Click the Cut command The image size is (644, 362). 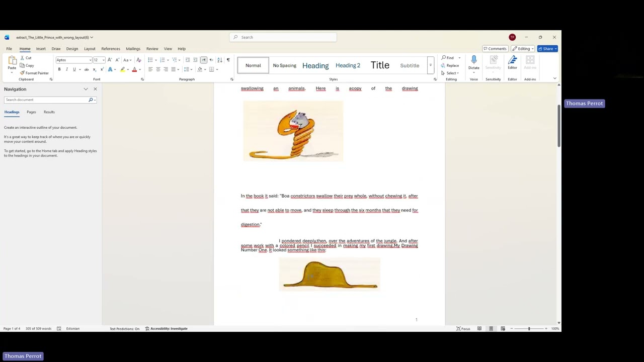pyautogui.click(x=26, y=58)
